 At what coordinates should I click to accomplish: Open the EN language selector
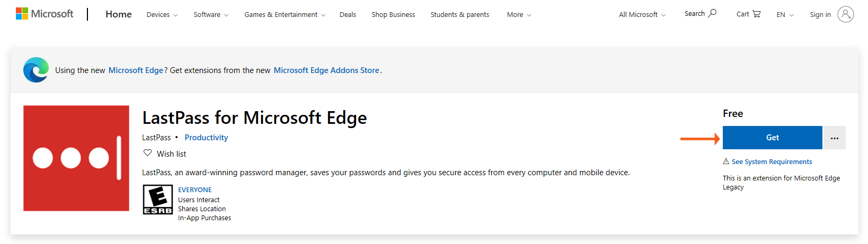(x=785, y=15)
